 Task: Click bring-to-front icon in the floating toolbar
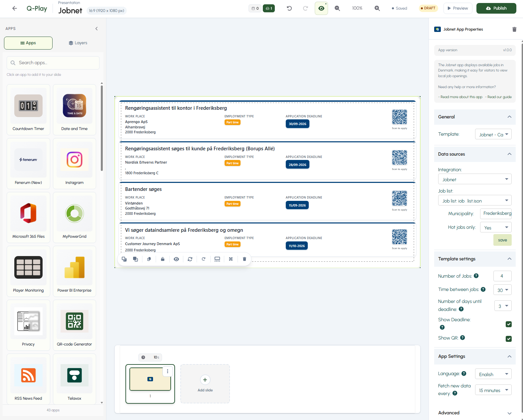pyautogui.click(x=135, y=259)
